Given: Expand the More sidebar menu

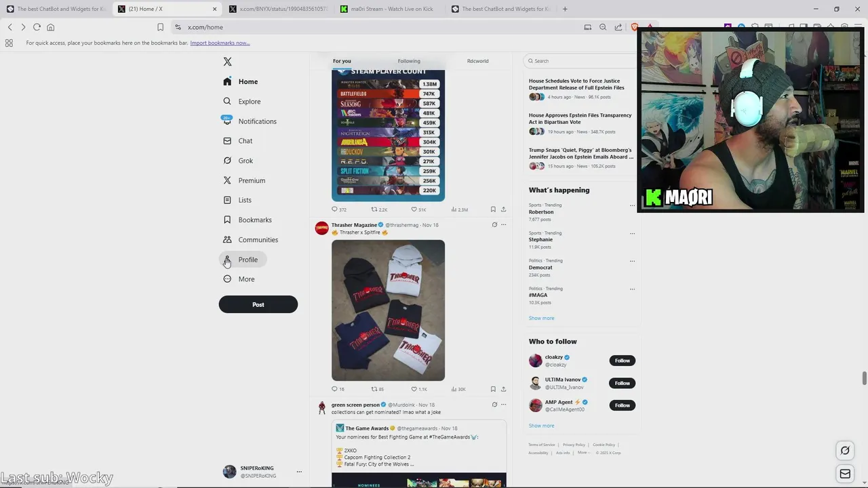Looking at the screenshot, I should (x=239, y=279).
